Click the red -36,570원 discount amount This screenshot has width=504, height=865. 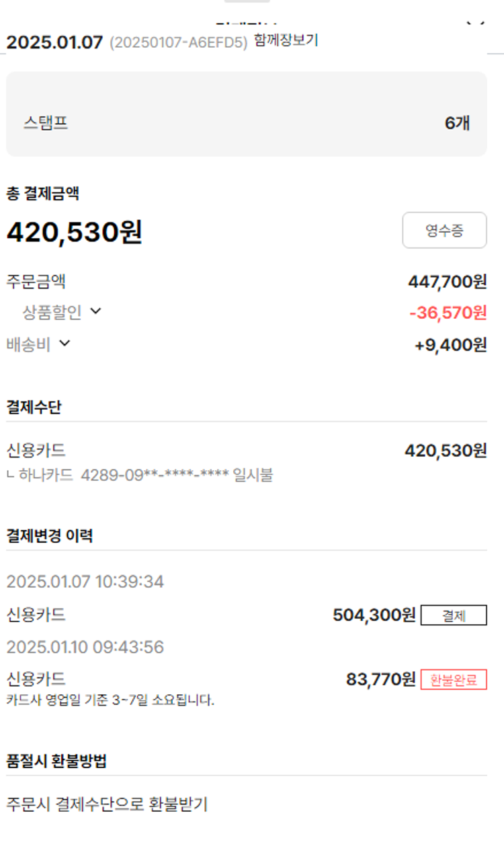448,312
